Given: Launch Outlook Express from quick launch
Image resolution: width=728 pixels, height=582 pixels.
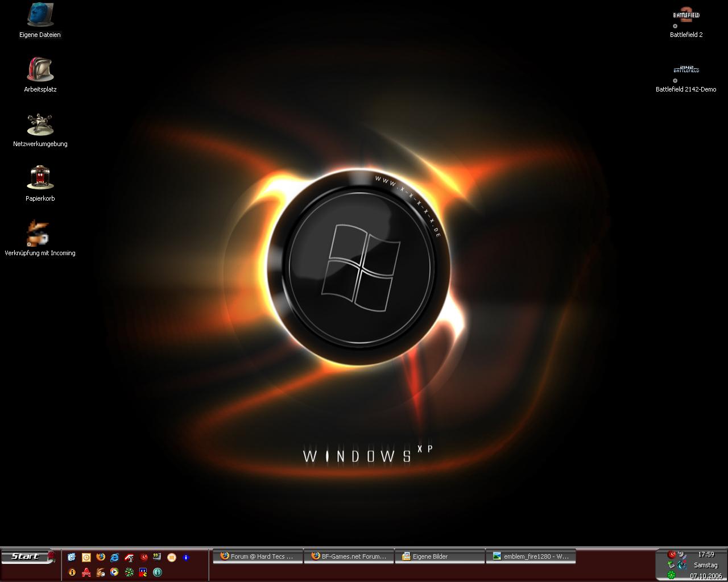Looking at the screenshot, I should click(x=72, y=558).
